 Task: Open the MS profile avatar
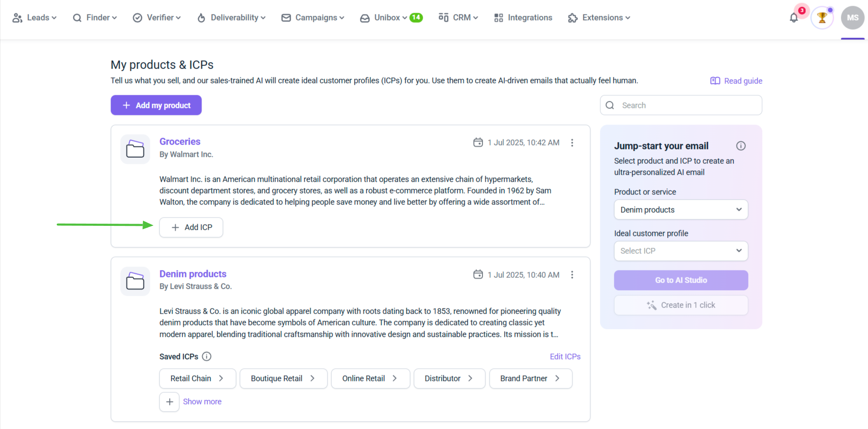(x=852, y=18)
